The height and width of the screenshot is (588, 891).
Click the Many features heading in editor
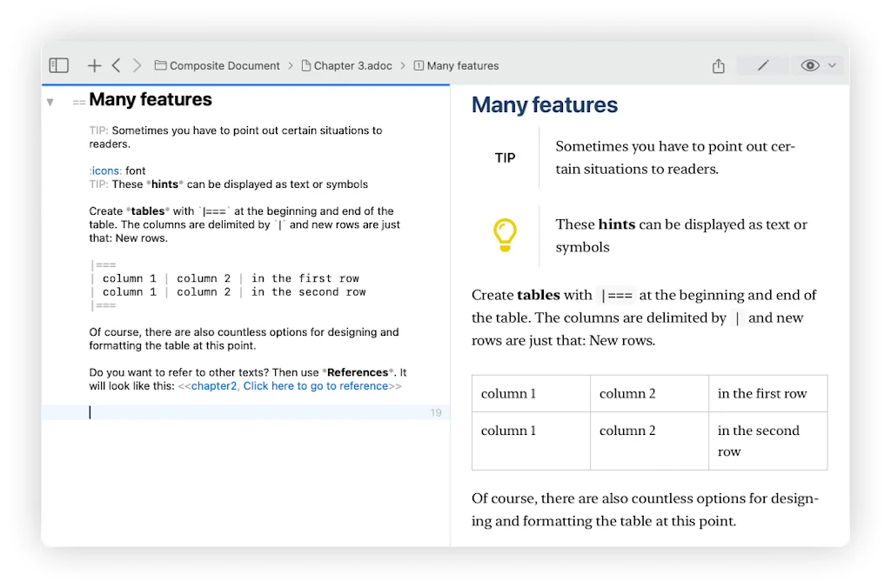coord(150,100)
